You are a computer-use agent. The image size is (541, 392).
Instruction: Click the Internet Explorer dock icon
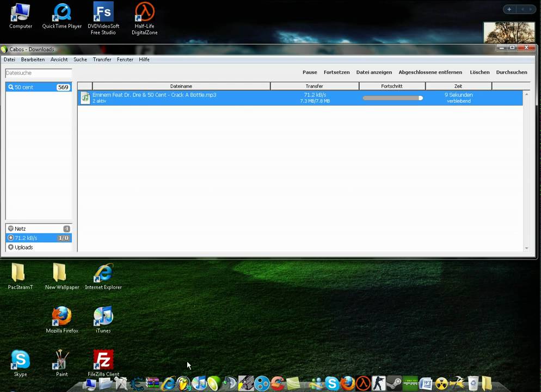click(x=169, y=383)
